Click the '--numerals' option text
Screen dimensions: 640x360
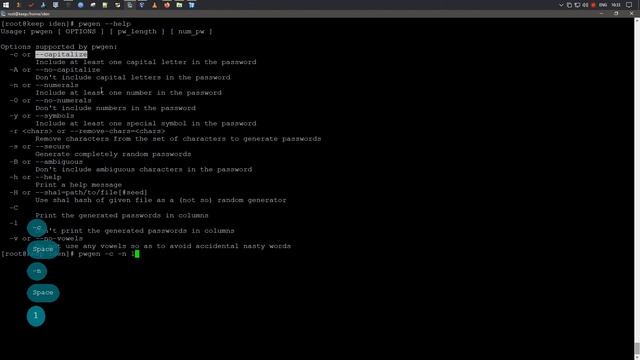click(57, 85)
